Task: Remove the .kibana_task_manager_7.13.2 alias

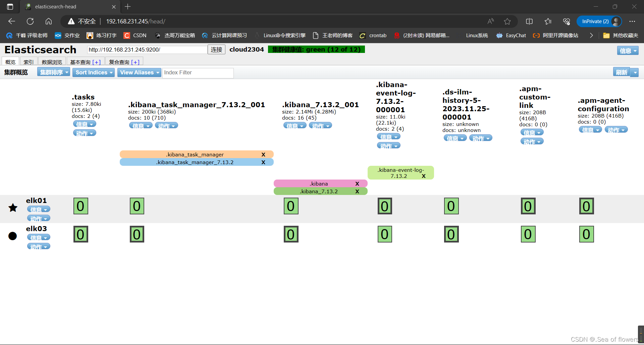Action: (263, 162)
